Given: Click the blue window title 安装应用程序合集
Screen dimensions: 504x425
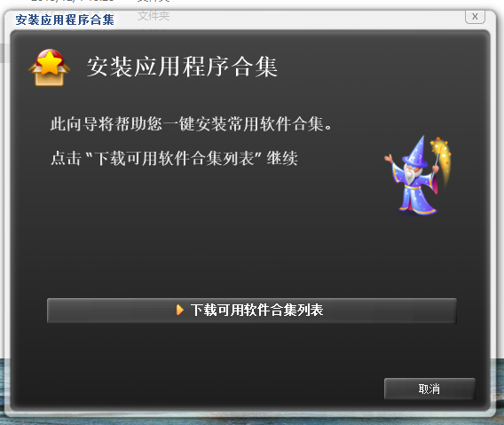Looking at the screenshot, I should coord(65,20).
